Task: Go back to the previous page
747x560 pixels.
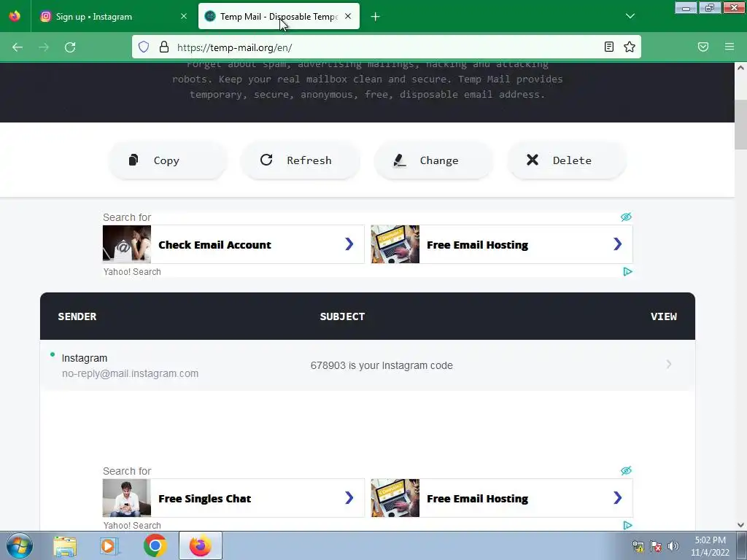Action: click(x=18, y=47)
